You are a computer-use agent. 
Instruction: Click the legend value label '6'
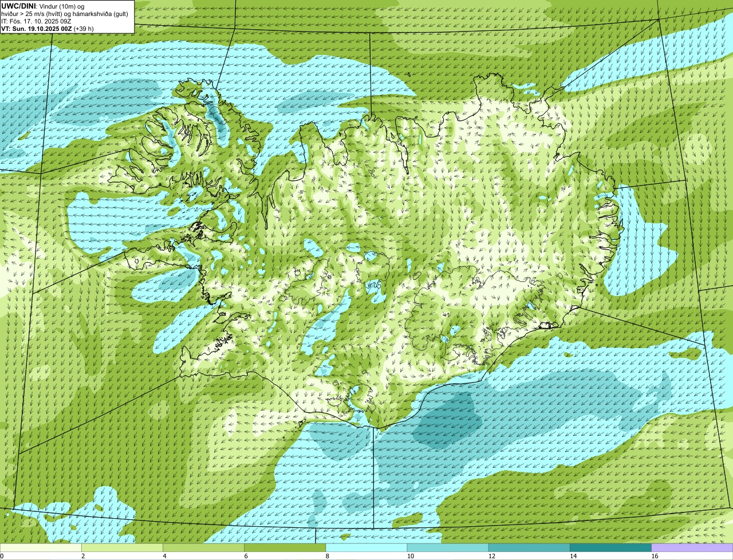[x=246, y=556]
